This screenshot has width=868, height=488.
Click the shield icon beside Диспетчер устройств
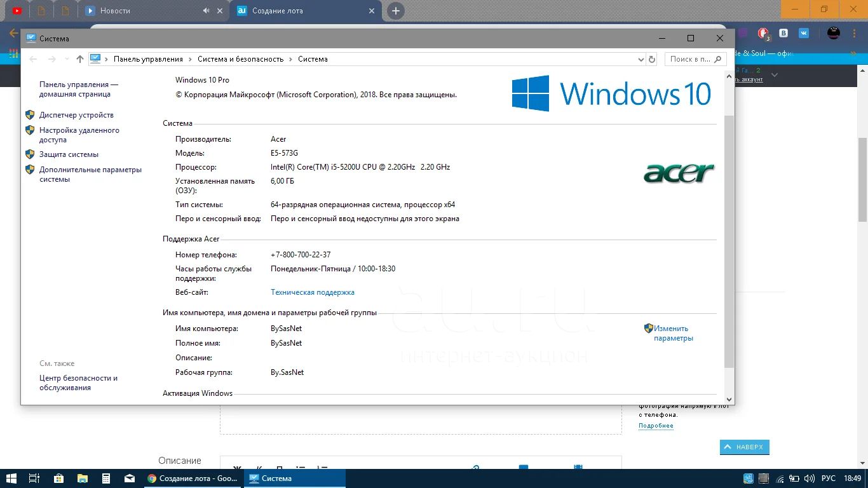click(x=30, y=115)
